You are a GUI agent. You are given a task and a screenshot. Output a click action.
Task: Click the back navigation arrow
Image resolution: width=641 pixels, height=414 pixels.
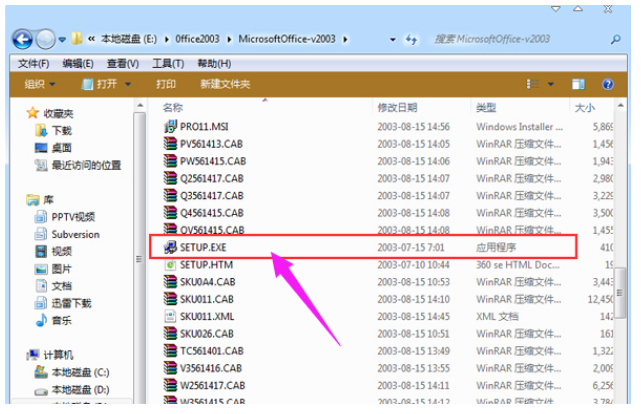point(23,39)
